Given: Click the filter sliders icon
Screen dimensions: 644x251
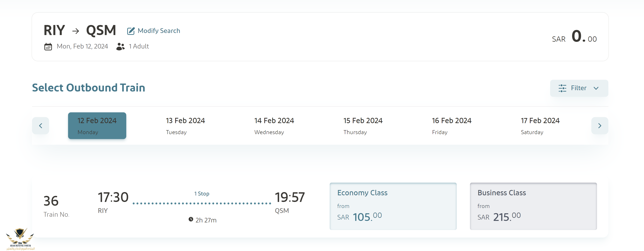Looking at the screenshot, I should click(x=562, y=88).
